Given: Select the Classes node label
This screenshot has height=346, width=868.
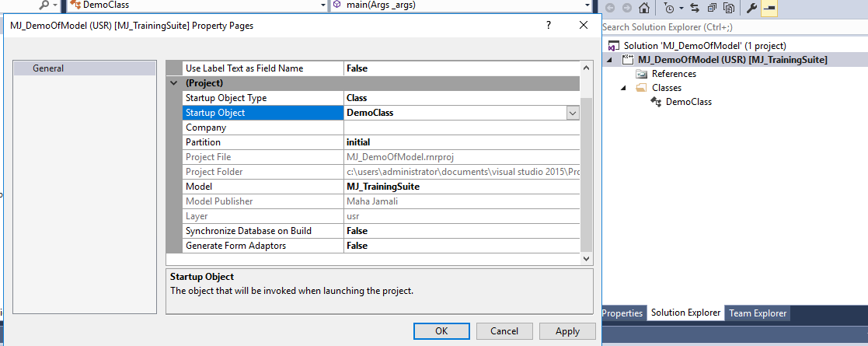Looking at the screenshot, I should click(x=667, y=87).
